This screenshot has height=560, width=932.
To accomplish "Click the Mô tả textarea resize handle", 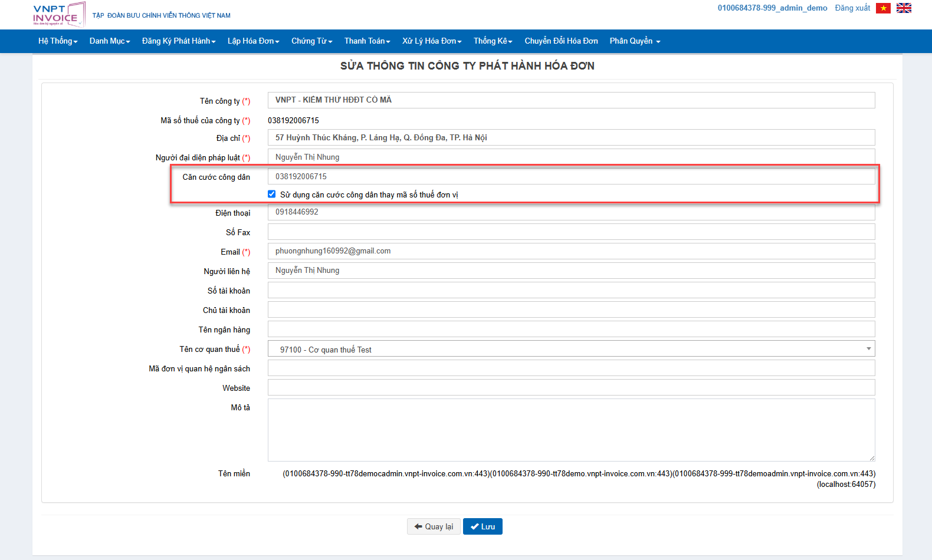I will pyautogui.click(x=871, y=457).
